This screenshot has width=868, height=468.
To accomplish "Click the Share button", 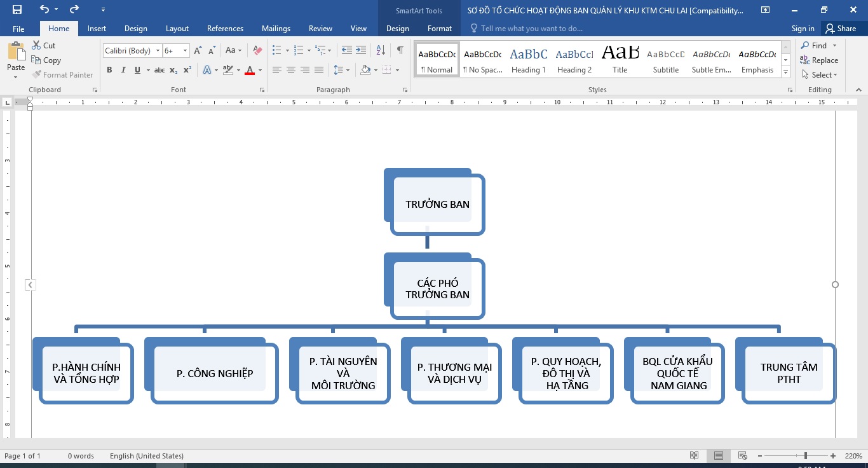I will (840, 29).
